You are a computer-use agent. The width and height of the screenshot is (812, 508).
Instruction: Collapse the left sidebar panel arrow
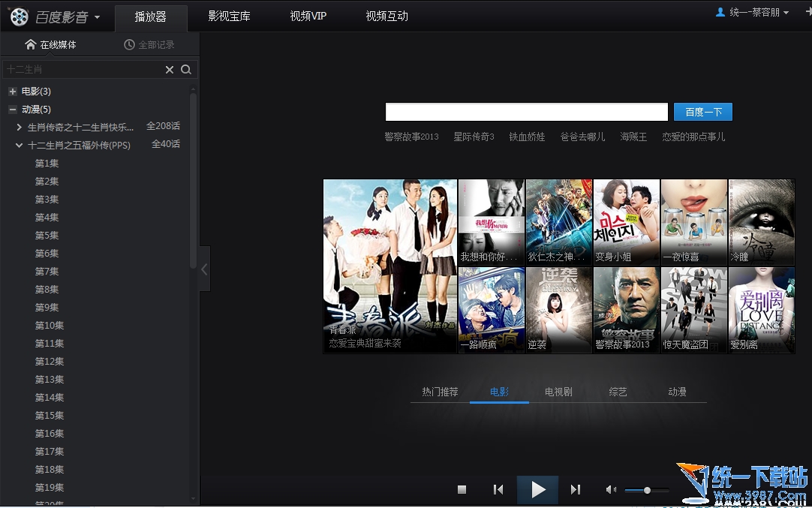(204, 269)
